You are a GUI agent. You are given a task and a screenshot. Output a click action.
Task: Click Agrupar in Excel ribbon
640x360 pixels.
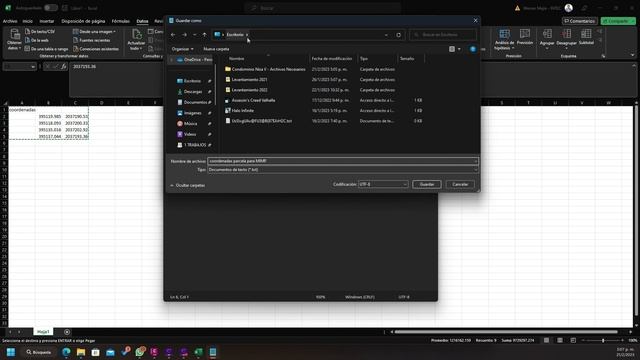[x=547, y=39]
